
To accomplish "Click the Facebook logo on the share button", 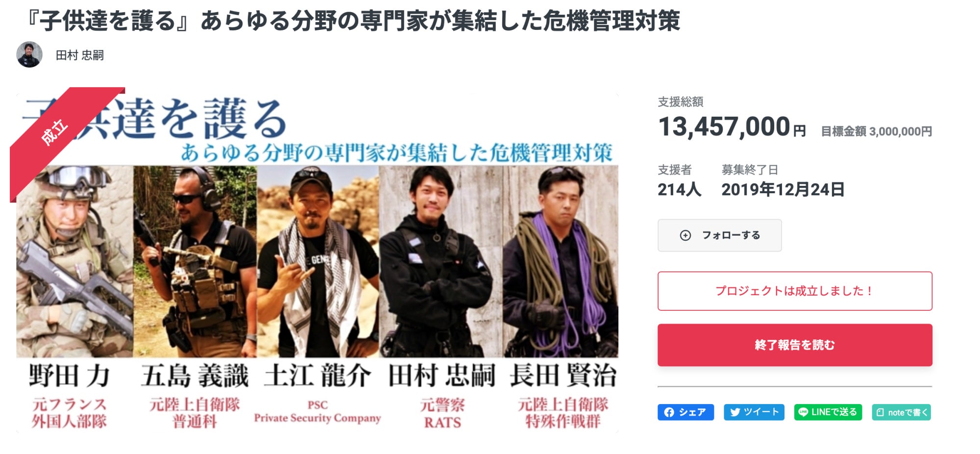I will [669, 412].
